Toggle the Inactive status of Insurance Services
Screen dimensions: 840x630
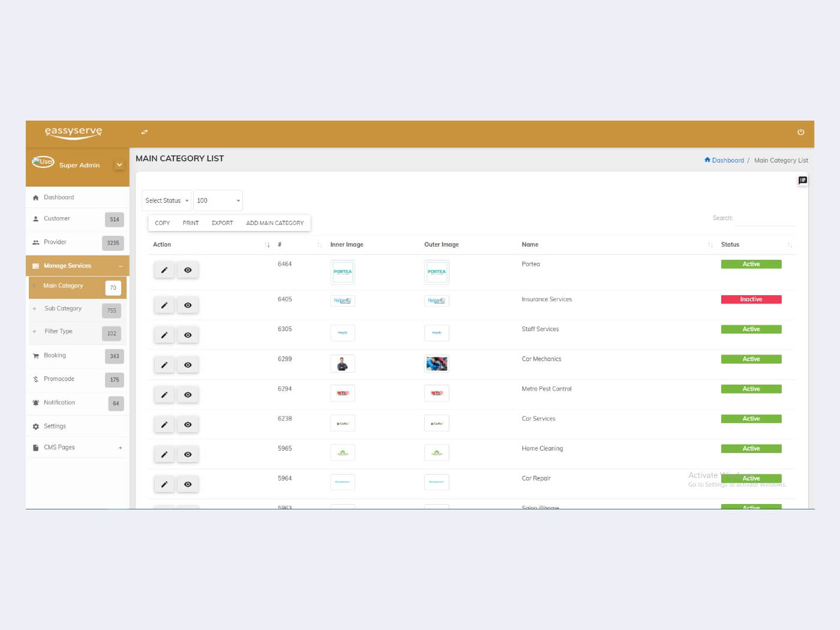point(751,299)
